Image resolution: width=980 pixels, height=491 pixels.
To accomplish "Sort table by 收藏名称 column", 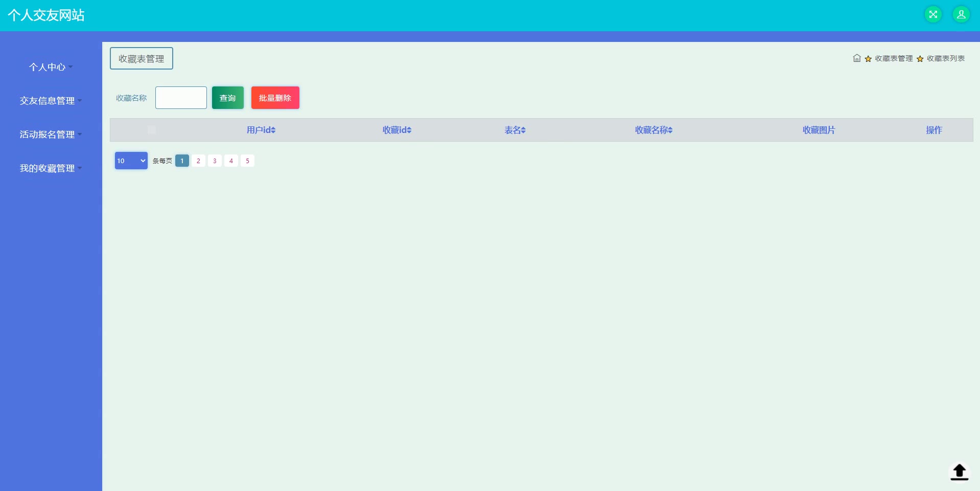I will click(654, 130).
